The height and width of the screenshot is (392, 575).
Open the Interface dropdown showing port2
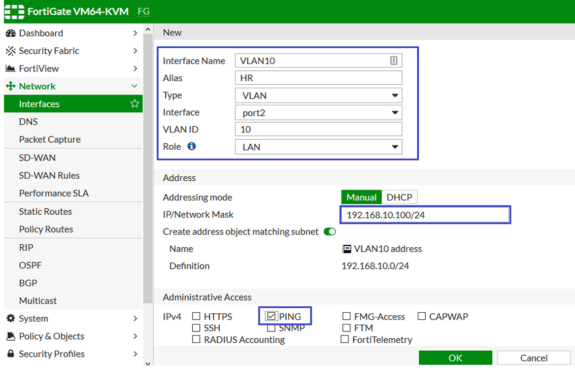point(318,112)
